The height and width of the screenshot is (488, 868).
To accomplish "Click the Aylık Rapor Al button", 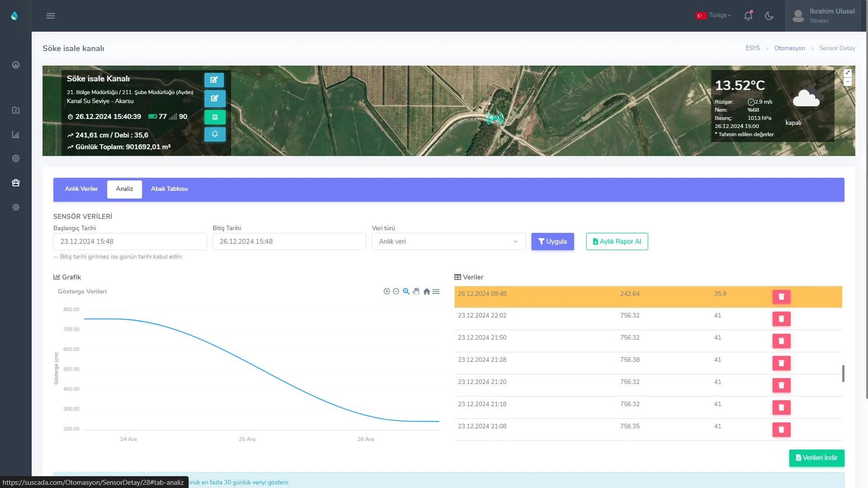I will (617, 242).
